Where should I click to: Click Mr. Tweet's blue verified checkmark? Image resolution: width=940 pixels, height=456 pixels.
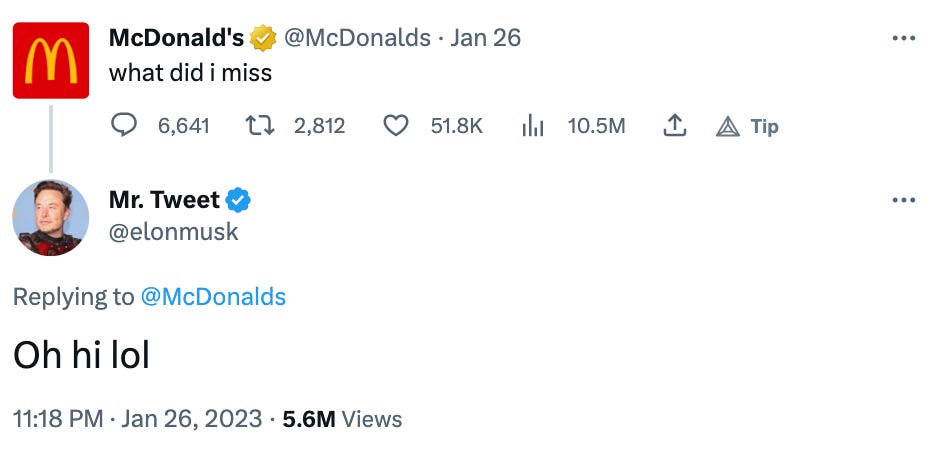238,200
